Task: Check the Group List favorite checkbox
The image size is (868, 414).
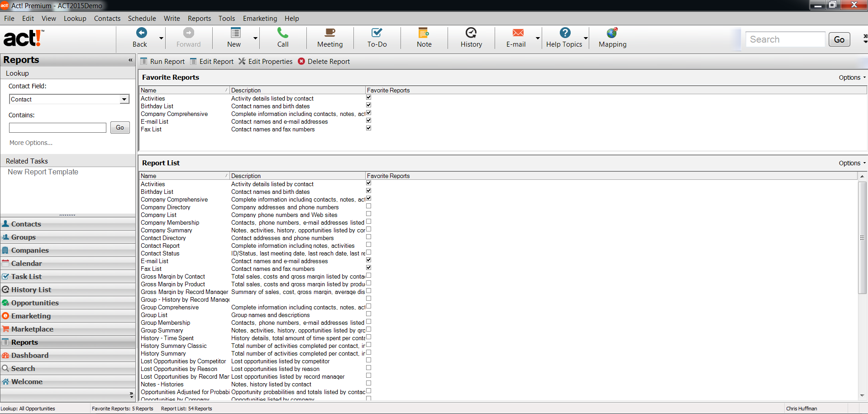Action: [x=368, y=314]
